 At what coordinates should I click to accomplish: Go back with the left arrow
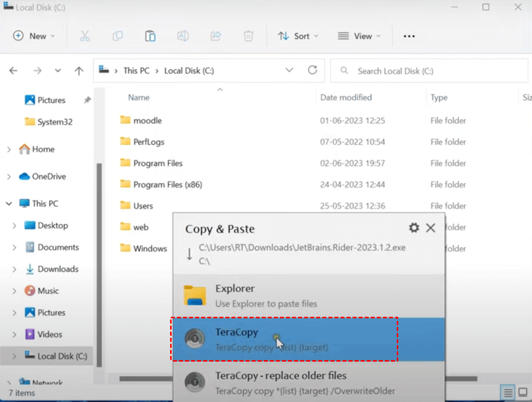[x=13, y=71]
